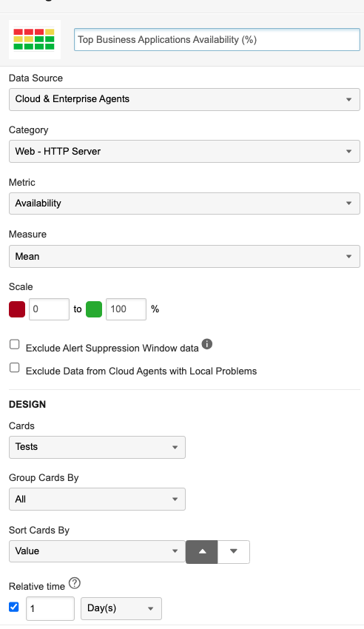Click the widget title text field
The width and height of the screenshot is (364, 629).
point(217,40)
